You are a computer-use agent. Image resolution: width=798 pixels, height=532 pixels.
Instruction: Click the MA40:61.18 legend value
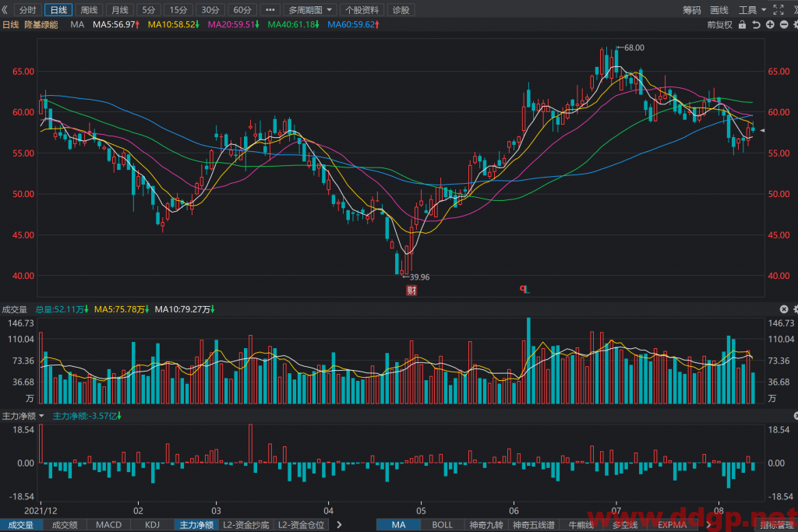pyautogui.click(x=294, y=24)
